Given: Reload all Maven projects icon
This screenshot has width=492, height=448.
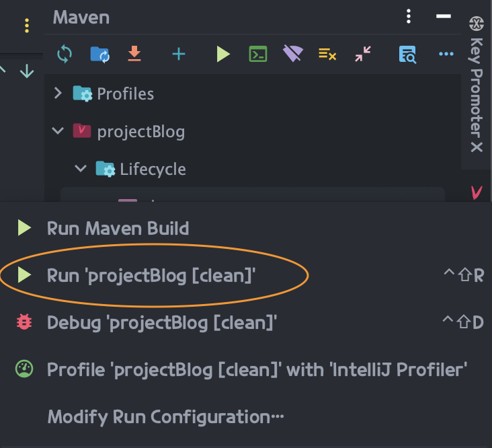Looking at the screenshot, I should pyautogui.click(x=65, y=54).
